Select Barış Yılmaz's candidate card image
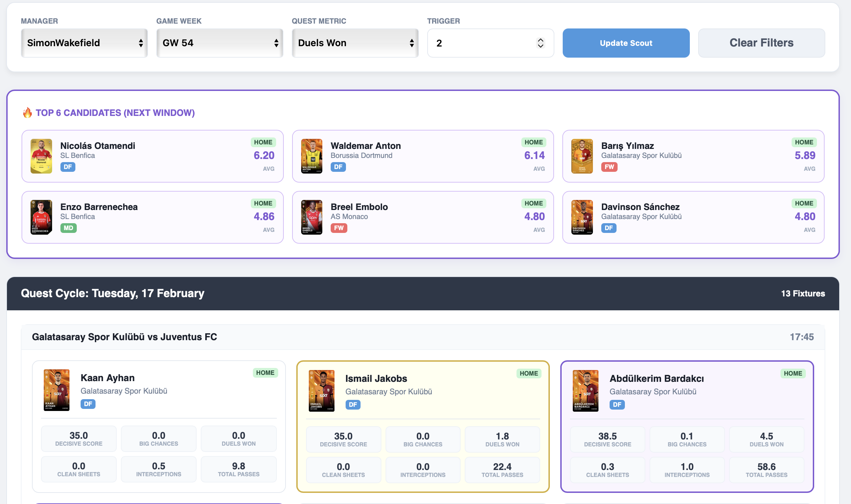 tap(582, 156)
